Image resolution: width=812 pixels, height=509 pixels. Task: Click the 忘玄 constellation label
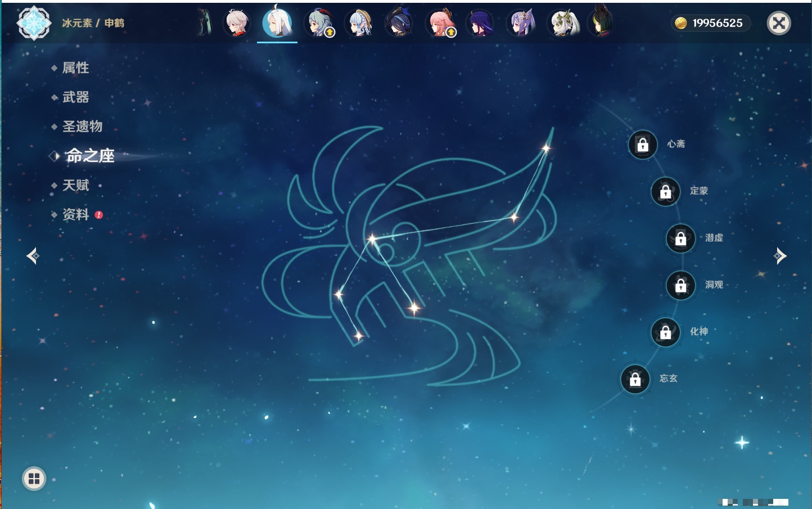(669, 379)
